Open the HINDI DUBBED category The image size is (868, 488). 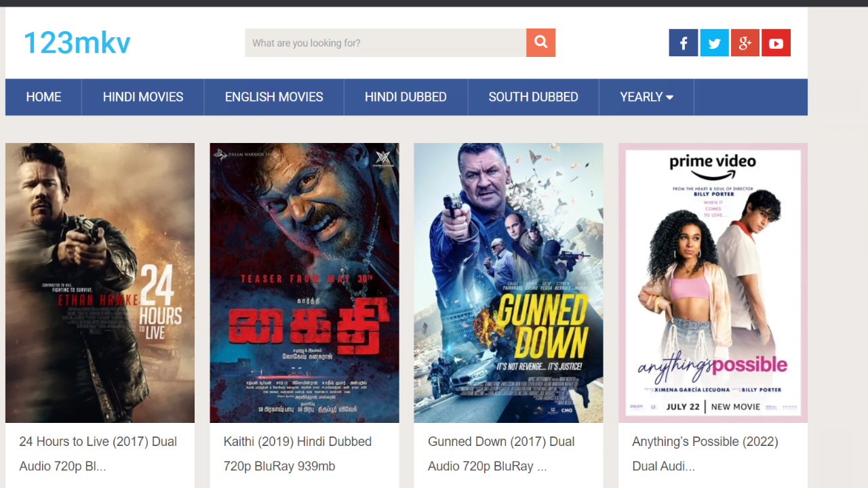click(x=406, y=97)
